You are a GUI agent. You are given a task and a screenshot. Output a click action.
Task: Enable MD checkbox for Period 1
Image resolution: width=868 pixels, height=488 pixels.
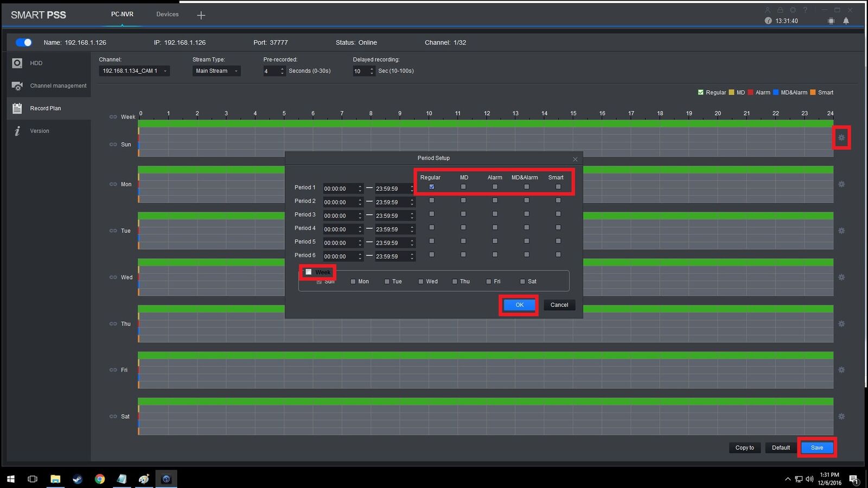463,187
